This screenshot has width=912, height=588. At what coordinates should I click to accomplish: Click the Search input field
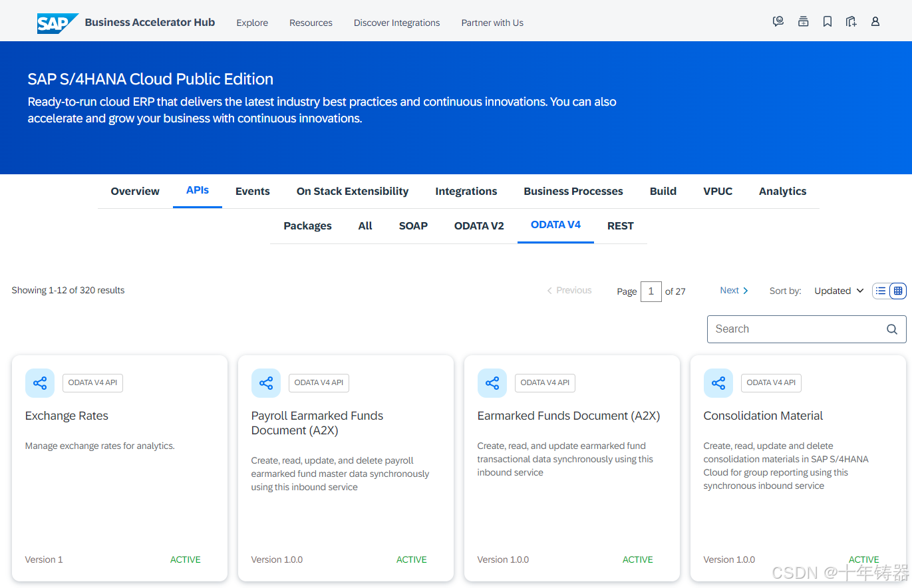point(807,329)
